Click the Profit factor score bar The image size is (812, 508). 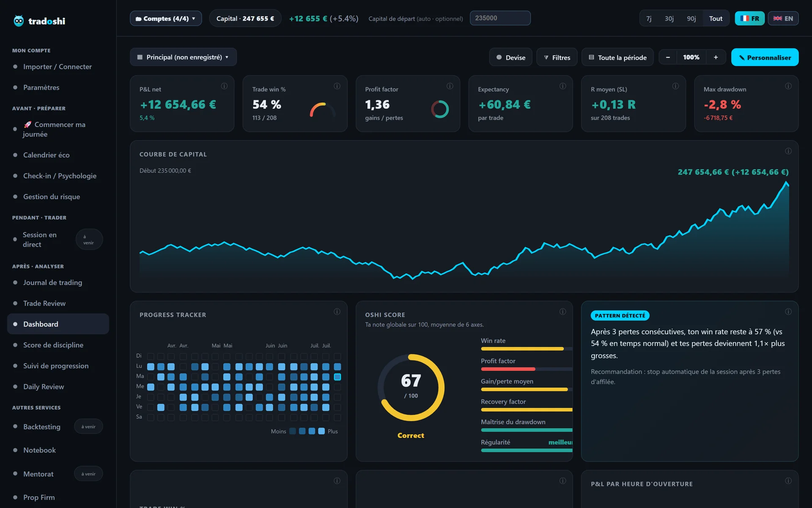point(527,369)
